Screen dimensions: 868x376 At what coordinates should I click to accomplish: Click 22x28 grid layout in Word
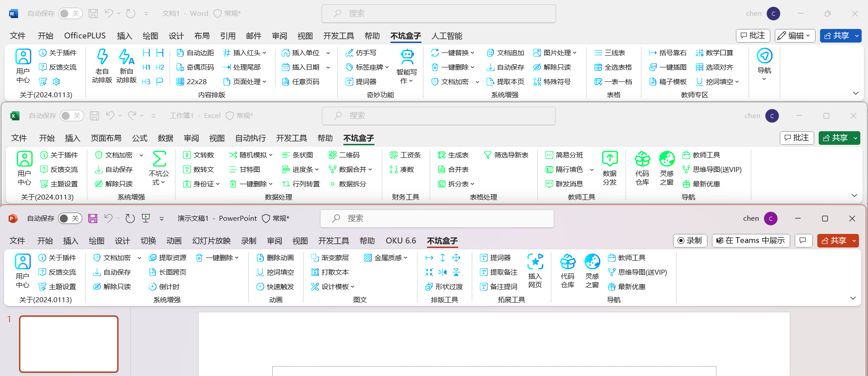[x=192, y=81]
